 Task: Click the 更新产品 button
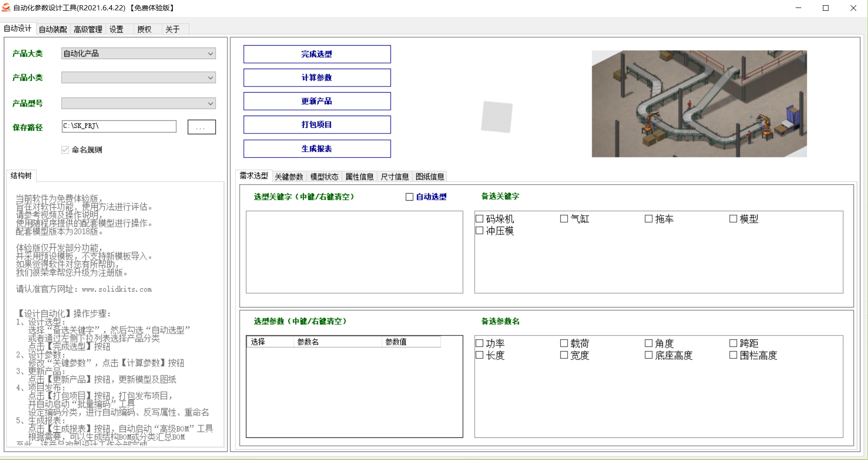317,101
